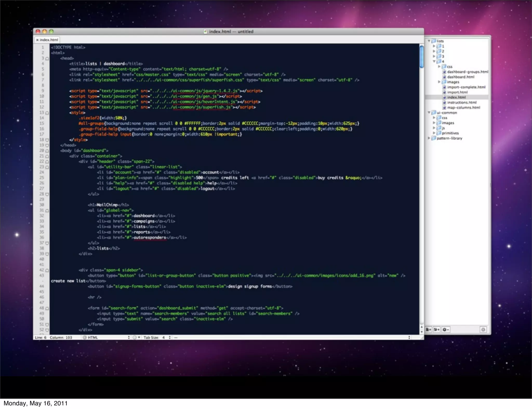Open map-columns.html from the file tree
Viewport: 532px width, 409px height.
(x=463, y=107)
